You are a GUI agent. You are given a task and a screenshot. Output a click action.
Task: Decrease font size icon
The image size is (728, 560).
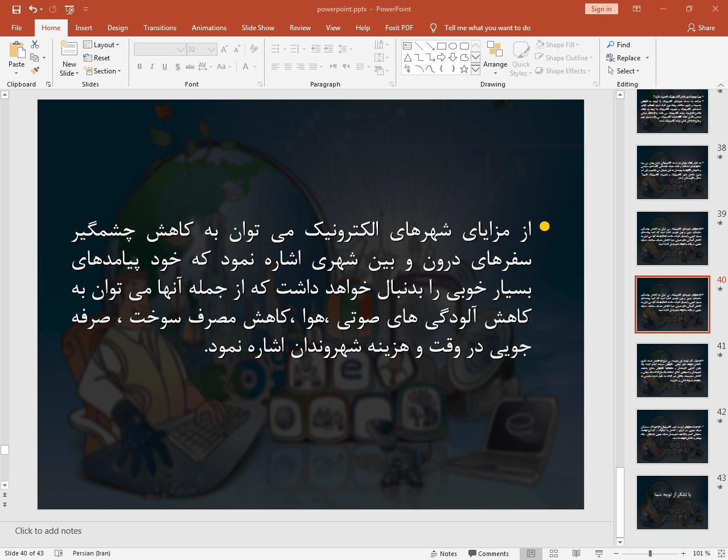coord(237,50)
